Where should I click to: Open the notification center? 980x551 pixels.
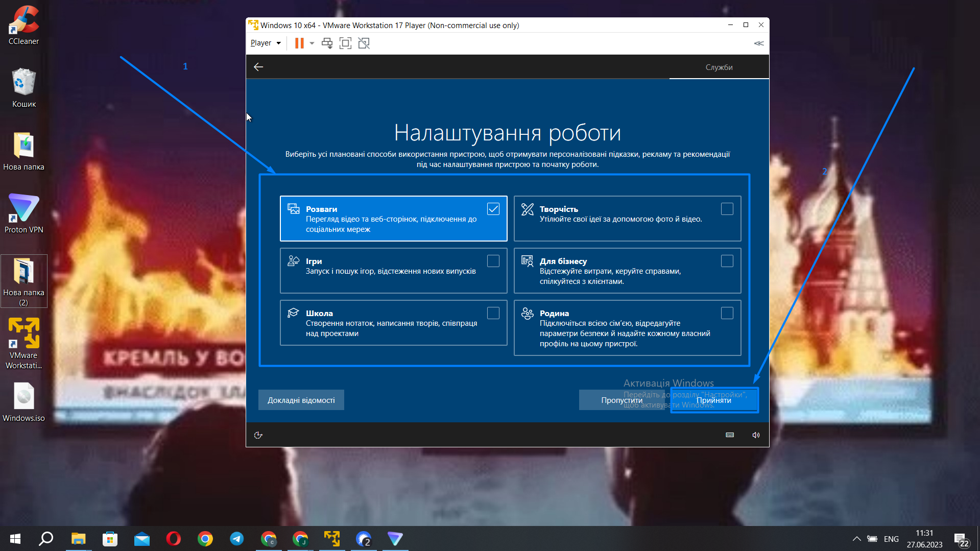(x=962, y=539)
